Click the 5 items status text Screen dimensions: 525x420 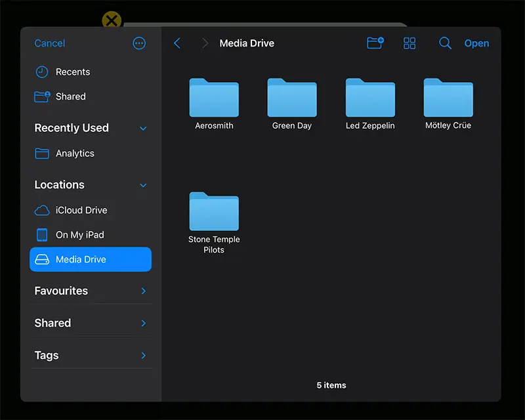331,385
